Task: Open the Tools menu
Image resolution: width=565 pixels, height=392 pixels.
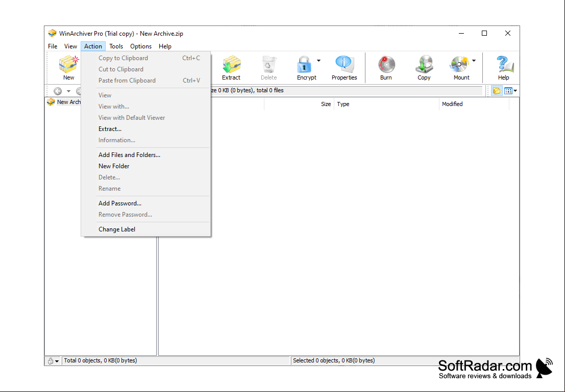Action: 116,46
